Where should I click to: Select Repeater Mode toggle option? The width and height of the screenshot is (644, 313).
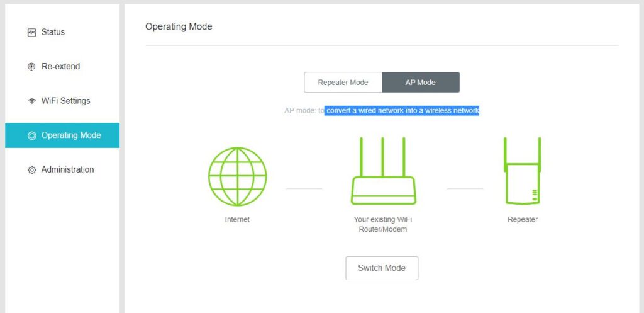343,83
